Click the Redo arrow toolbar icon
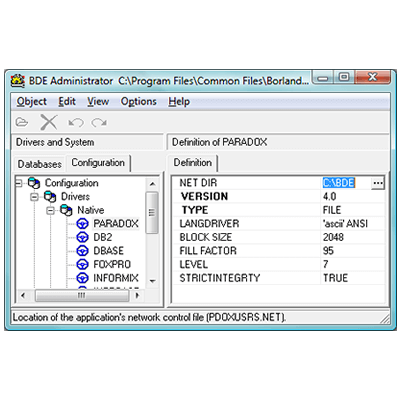Image resolution: width=400 pixels, height=400 pixels. click(x=99, y=123)
